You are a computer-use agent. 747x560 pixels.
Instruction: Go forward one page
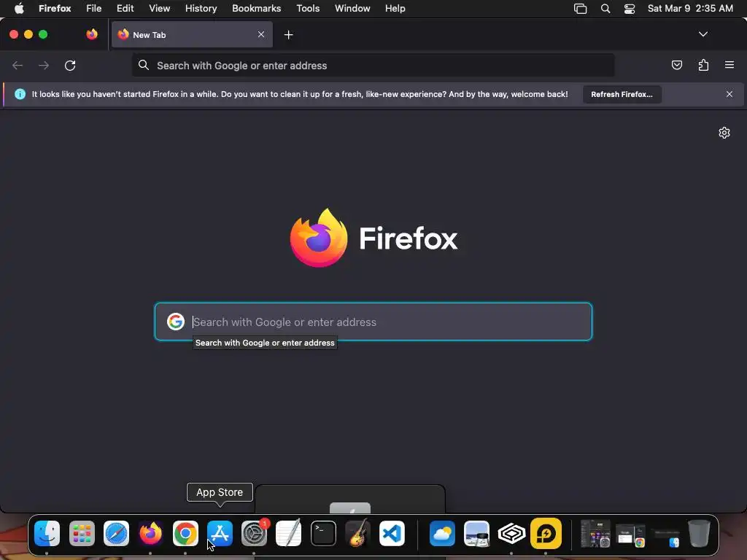(43, 65)
